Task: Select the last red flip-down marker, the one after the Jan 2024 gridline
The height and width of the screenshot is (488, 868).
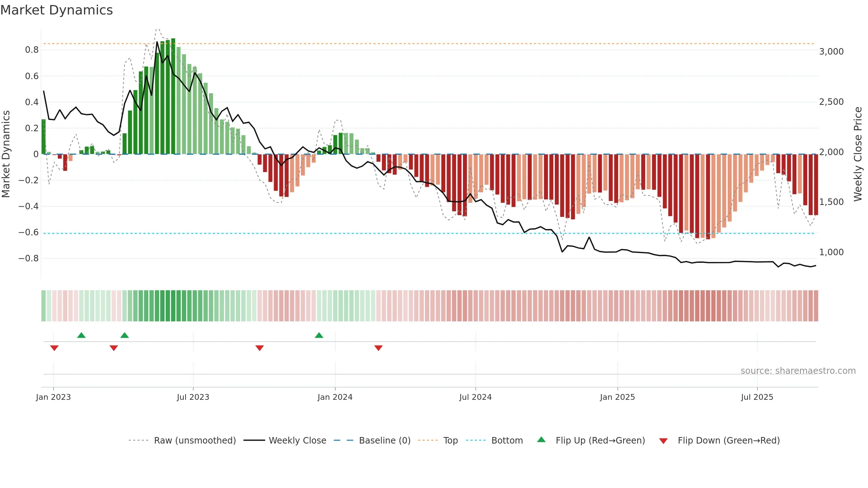Action: point(378,348)
